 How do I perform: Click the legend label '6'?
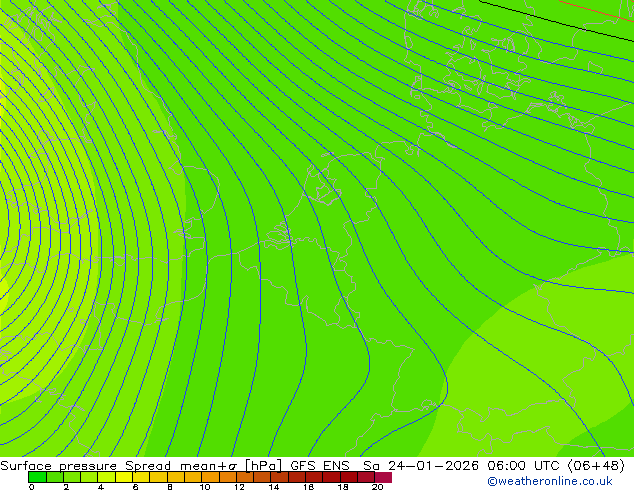pos(135,487)
